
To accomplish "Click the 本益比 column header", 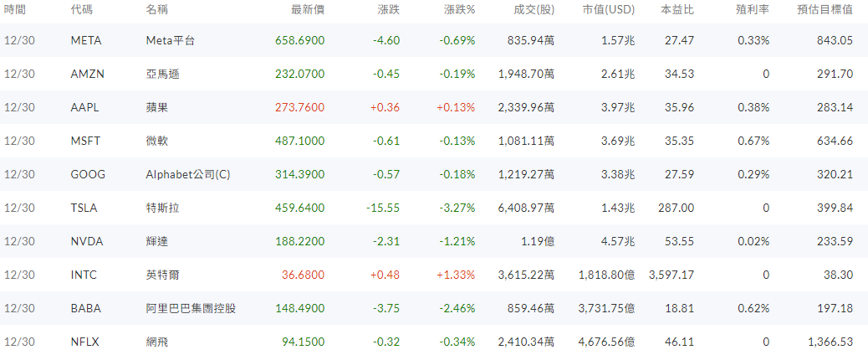I will (677, 10).
